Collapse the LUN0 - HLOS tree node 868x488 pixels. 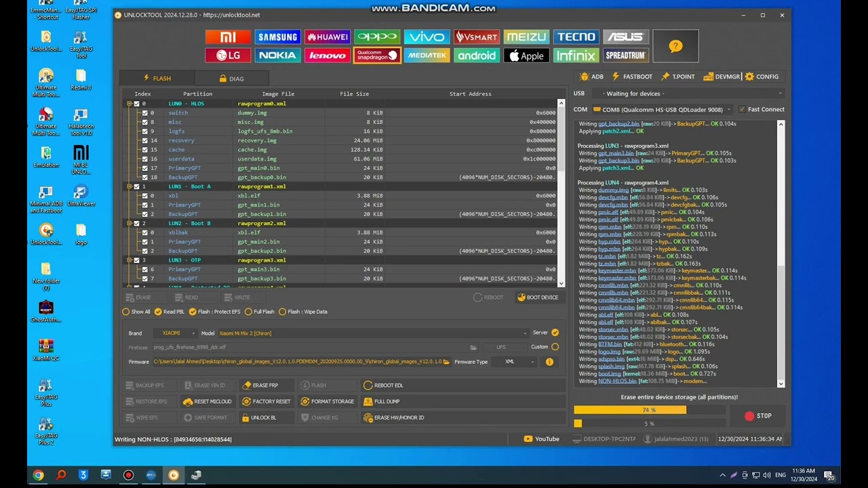point(129,104)
